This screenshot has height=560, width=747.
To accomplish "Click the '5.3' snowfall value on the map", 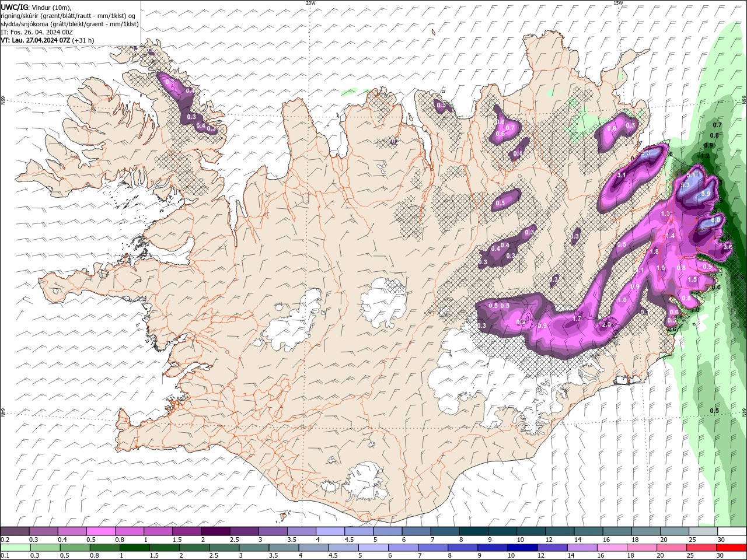I will coord(685,185).
